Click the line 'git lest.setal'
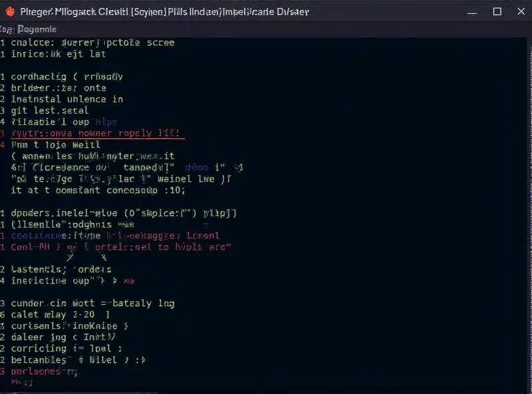Image resolution: width=532 pixels, height=394 pixels. coord(49,110)
